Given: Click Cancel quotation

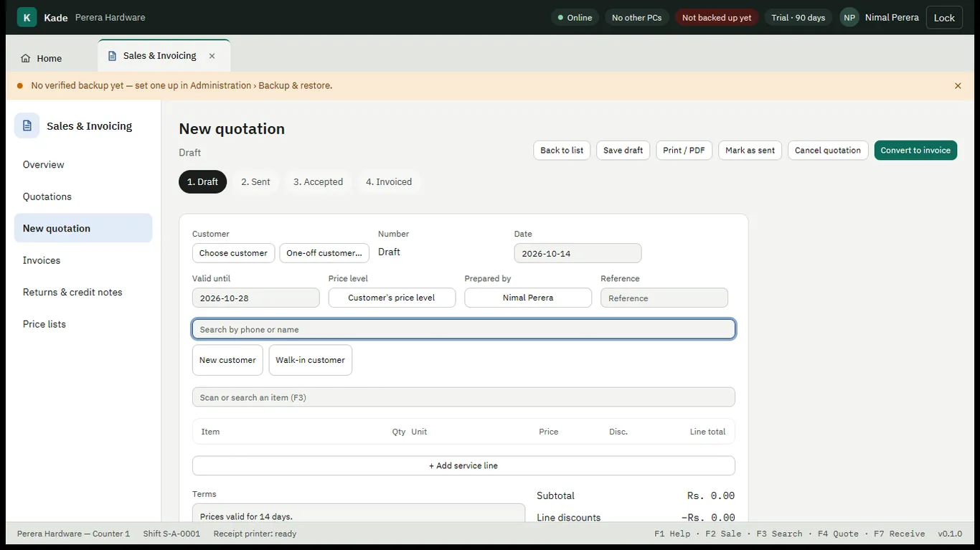Looking at the screenshot, I should pyautogui.click(x=827, y=150).
